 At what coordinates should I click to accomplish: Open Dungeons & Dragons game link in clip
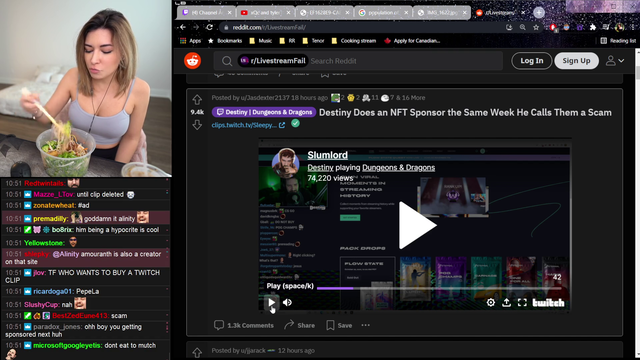(398, 167)
